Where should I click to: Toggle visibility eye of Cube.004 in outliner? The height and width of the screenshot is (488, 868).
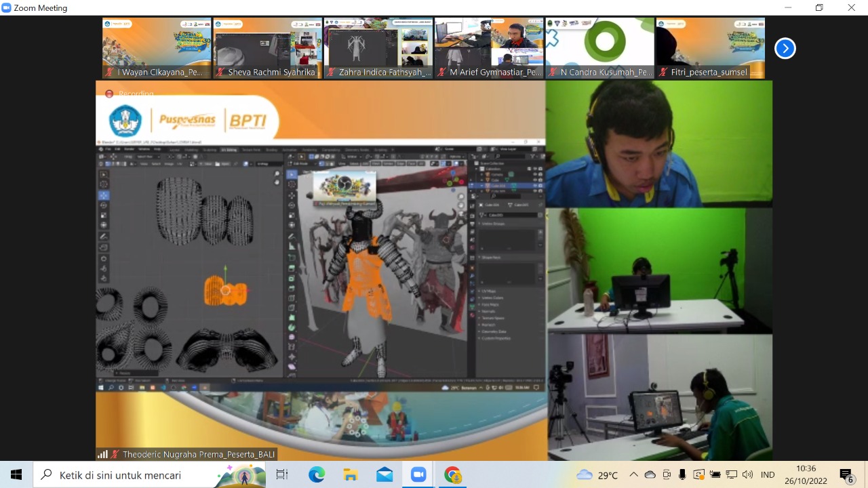click(535, 185)
